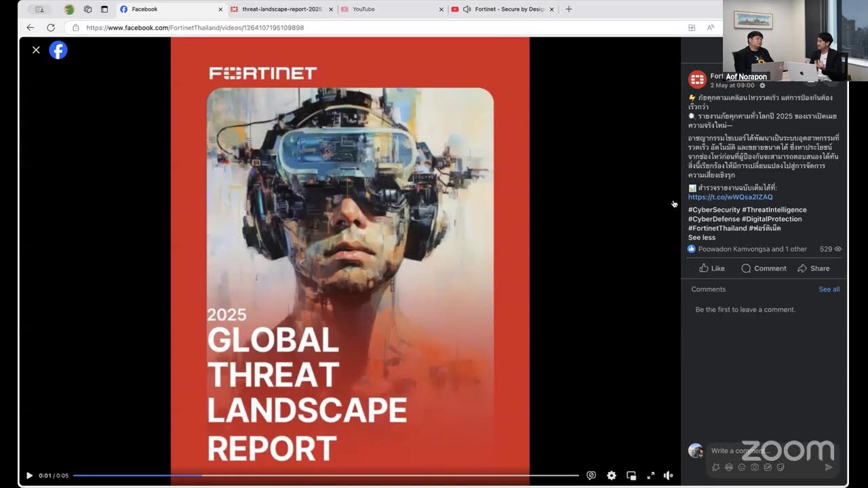
Task: Add a GIF to the comment
Action: 768,467
